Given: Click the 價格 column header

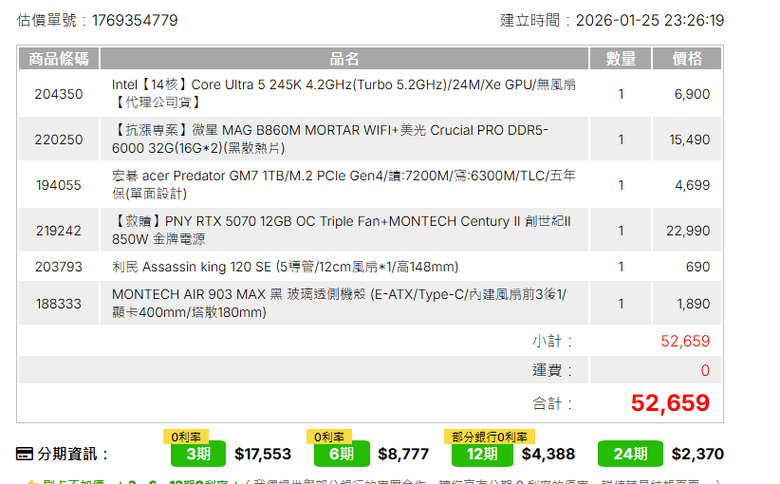Looking at the screenshot, I should [x=687, y=59].
